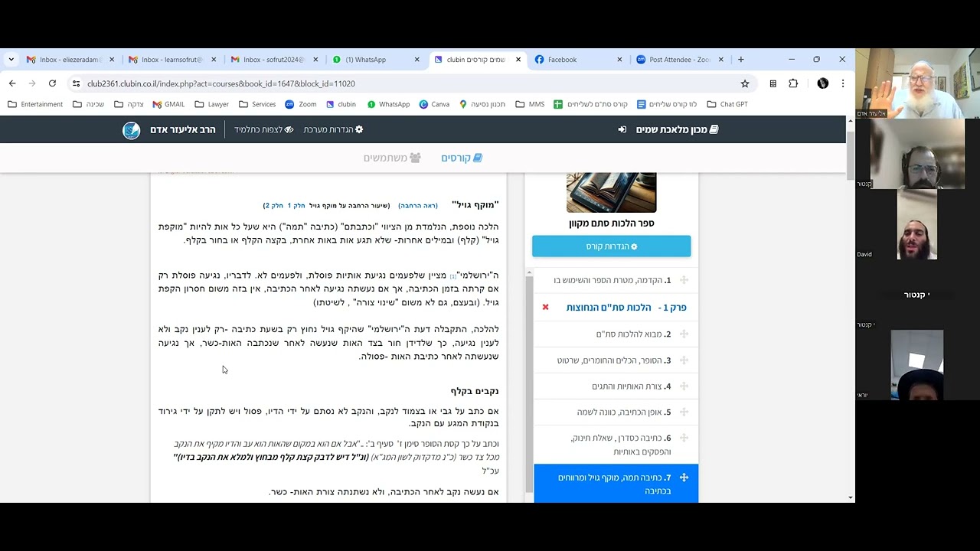Grab the move handle beside chapter 4
The image size is (980, 551).
coord(684,386)
